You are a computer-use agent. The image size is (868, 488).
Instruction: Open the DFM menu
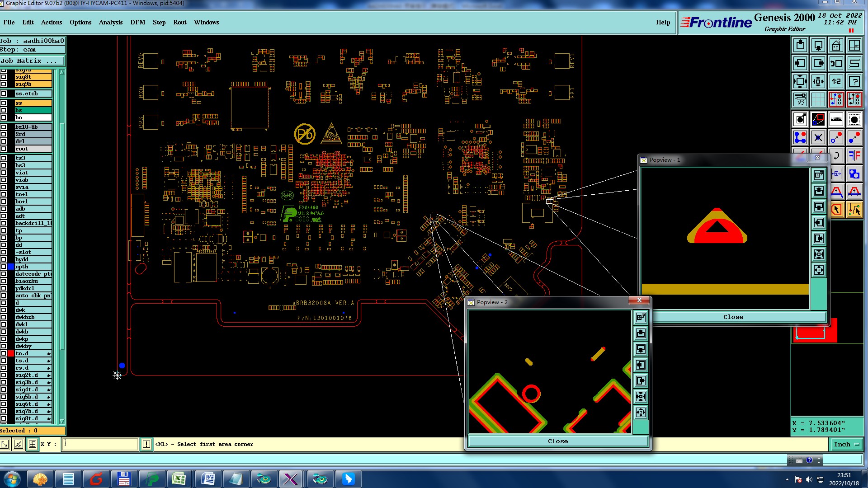coord(137,22)
